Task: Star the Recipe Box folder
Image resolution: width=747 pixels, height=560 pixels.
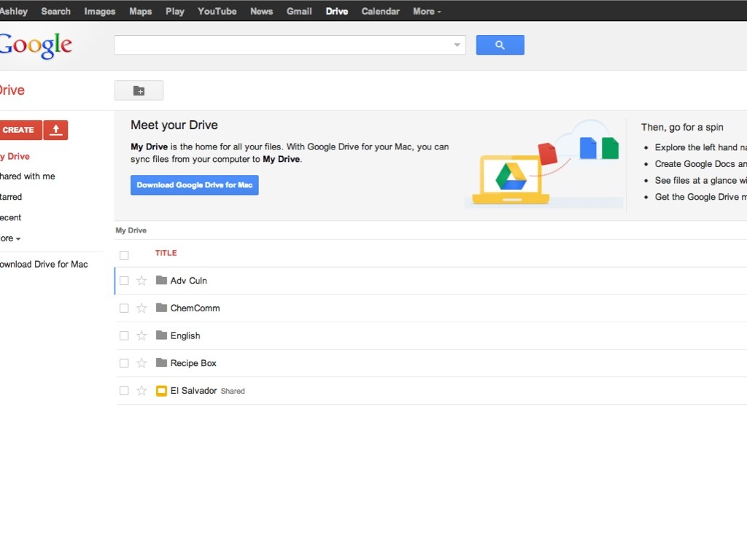Action: pyautogui.click(x=142, y=363)
